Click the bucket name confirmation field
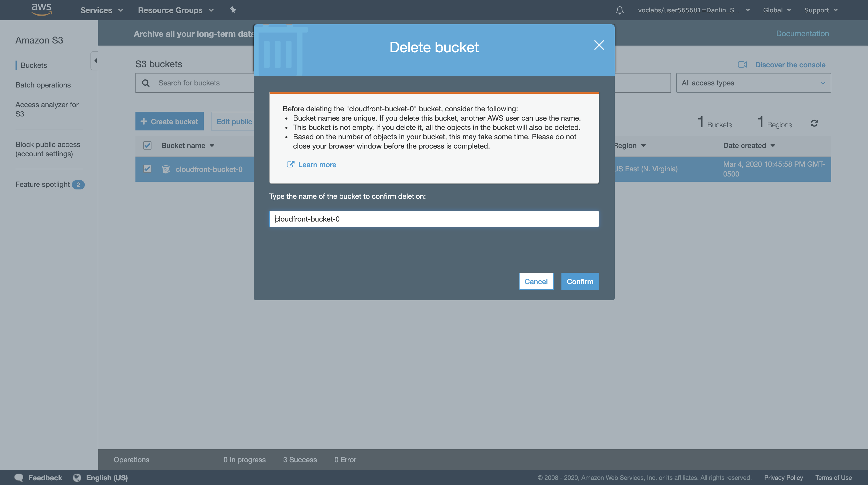 (434, 219)
